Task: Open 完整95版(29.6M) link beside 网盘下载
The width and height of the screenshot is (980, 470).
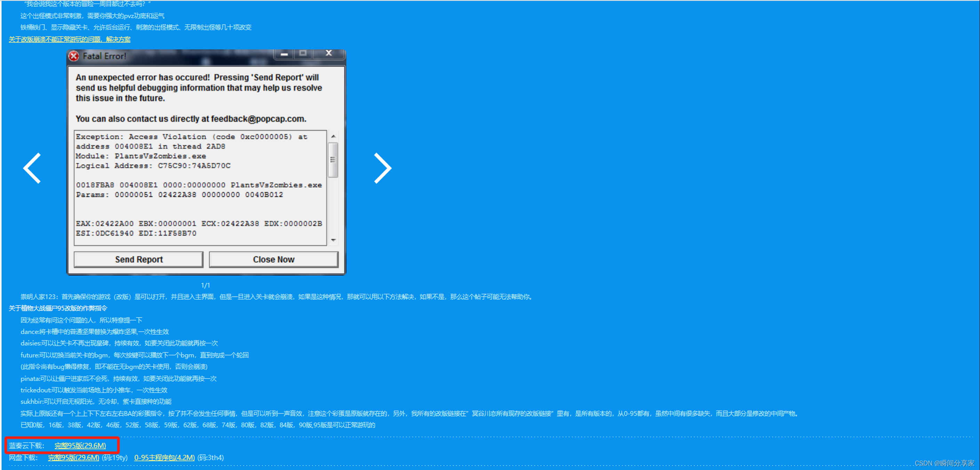Action: pyautogui.click(x=73, y=457)
